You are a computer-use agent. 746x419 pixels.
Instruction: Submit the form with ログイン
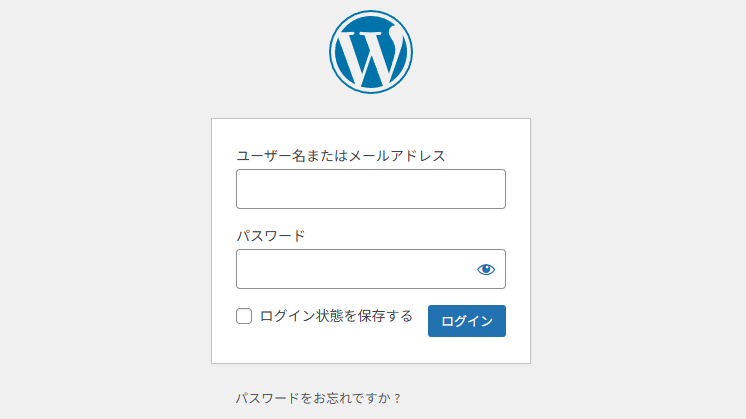tap(467, 321)
